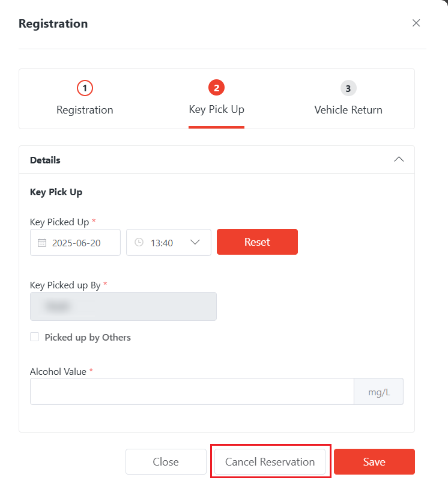The width and height of the screenshot is (448, 483).
Task: Click the Cancel Reservation button
Action: [270, 462]
